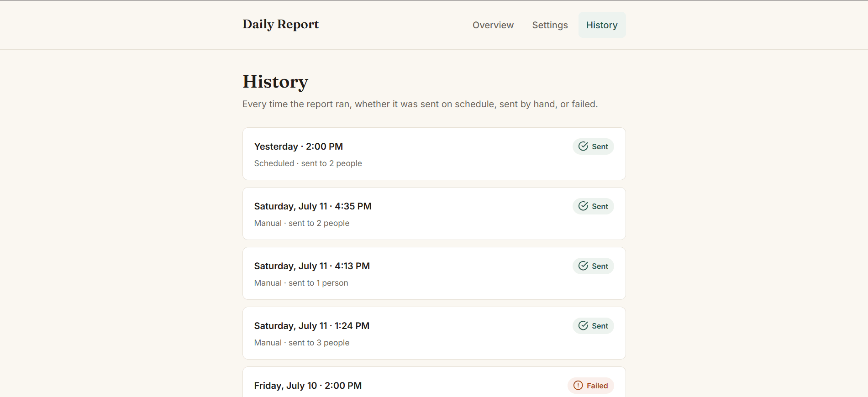
Task: Open the Friday, July 10 · 2:00 PM entry
Action: click(434, 382)
